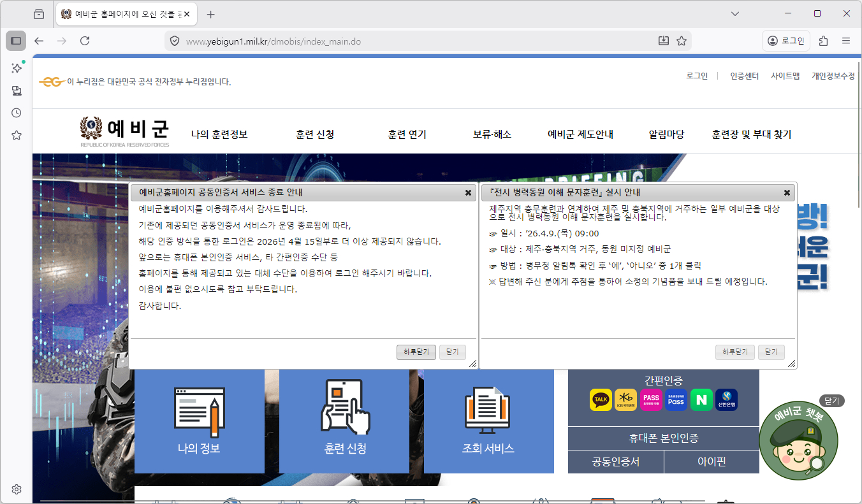Open the 인증센터 link

coord(745,76)
